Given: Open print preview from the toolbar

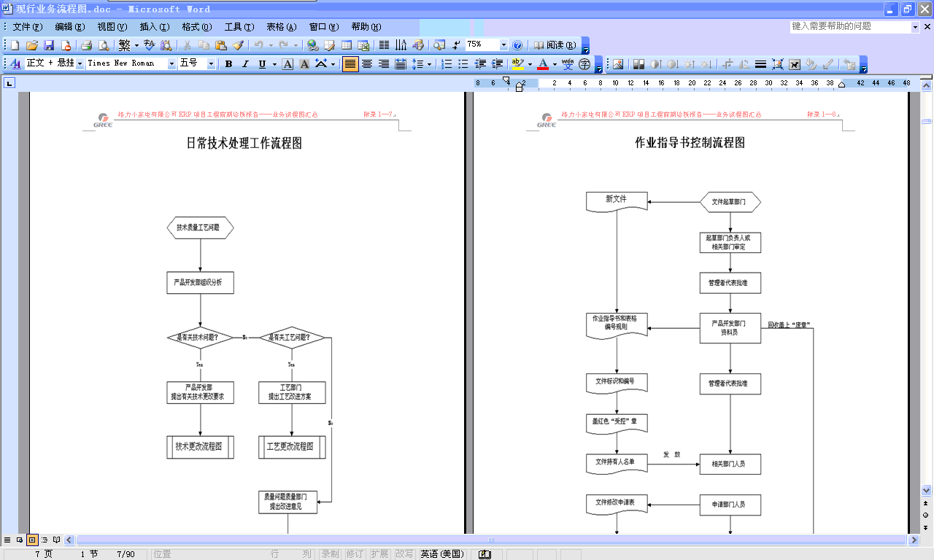Looking at the screenshot, I should 104,45.
